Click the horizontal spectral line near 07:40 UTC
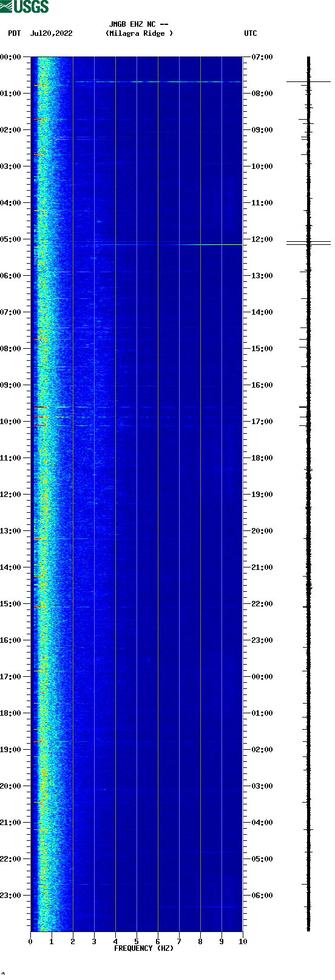 tap(158, 81)
